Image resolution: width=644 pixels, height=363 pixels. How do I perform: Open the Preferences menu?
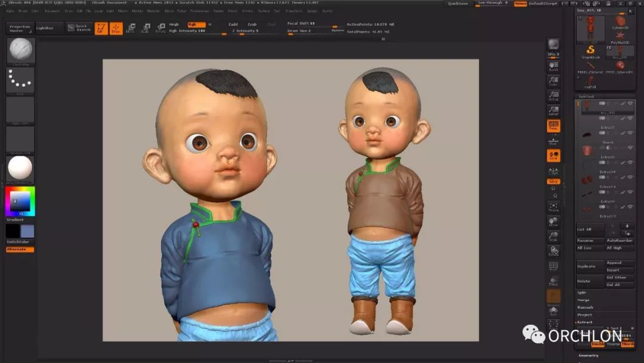[199, 11]
